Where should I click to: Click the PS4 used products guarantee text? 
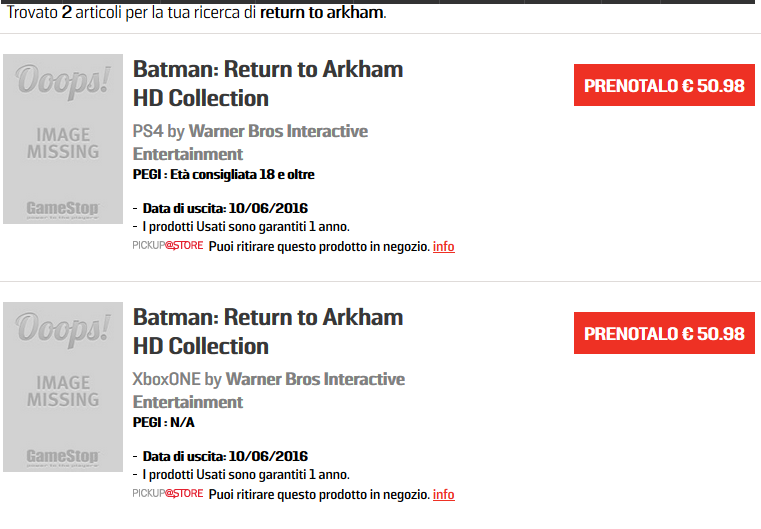pos(246,227)
